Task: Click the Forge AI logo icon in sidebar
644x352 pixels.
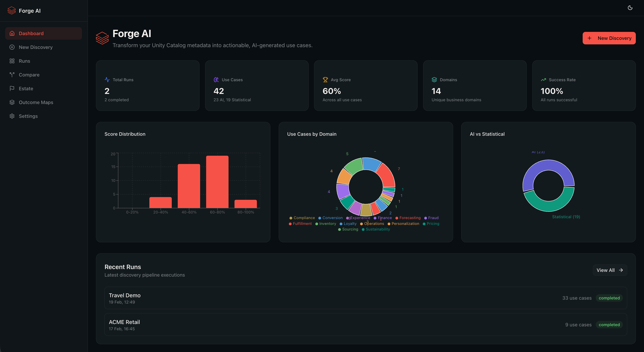Action: 11,11
